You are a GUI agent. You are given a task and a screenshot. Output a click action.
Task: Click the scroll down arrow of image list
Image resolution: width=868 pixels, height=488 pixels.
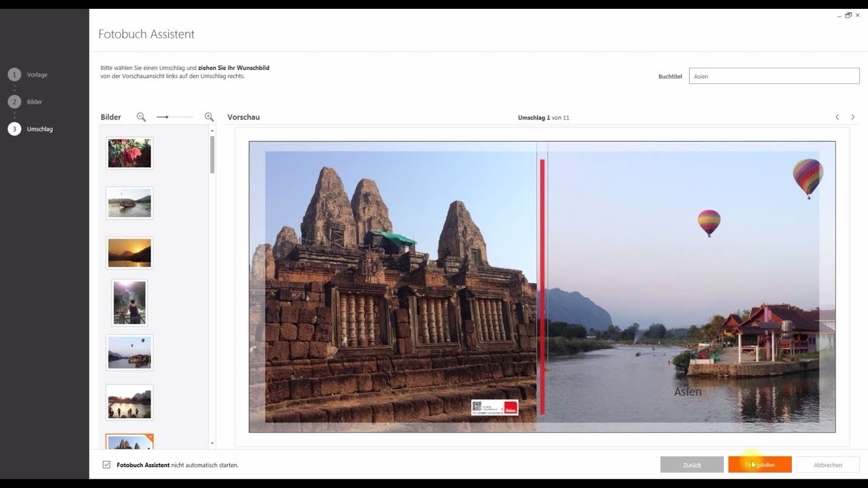(x=212, y=443)
